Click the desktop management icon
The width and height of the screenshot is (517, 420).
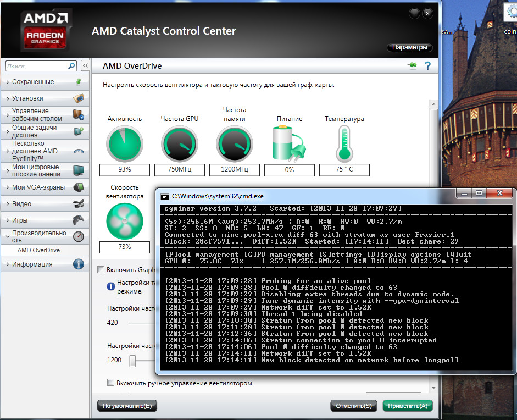(x=79, y=115)
